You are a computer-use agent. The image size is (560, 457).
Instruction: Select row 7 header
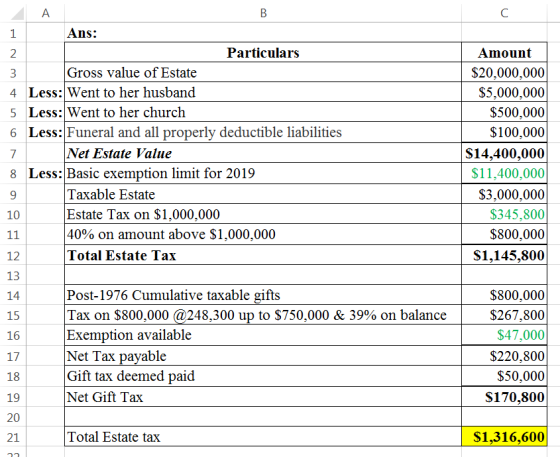13,154
